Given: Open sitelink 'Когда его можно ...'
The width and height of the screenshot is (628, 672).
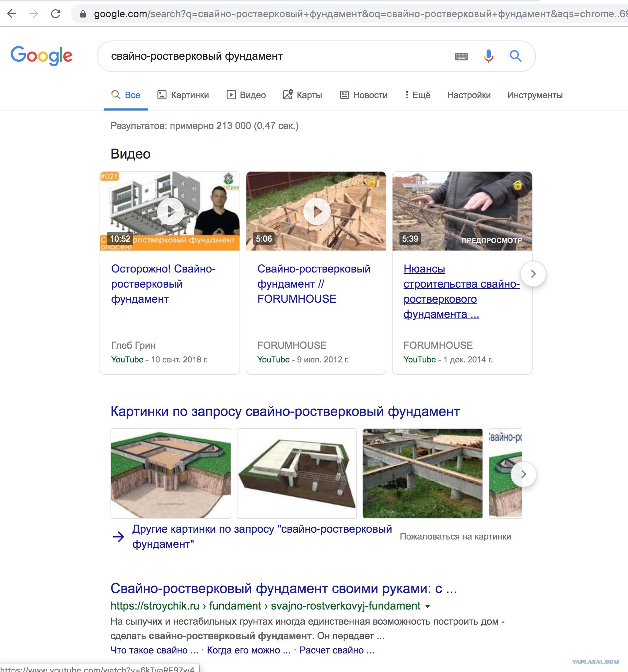Looking at the screenshot, I should (x=249, y=650).
